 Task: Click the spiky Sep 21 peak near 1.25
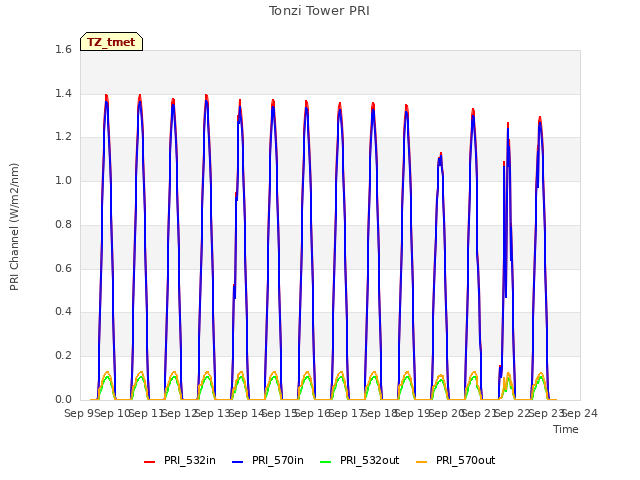[508, 124]
